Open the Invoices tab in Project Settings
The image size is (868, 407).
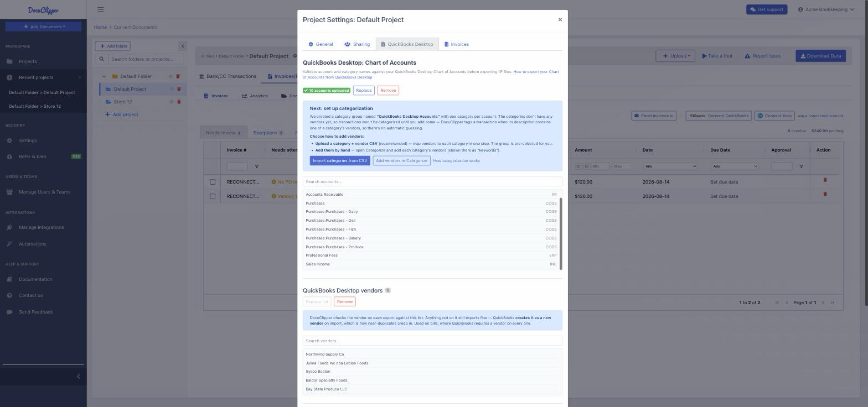(x=456, y=44)
